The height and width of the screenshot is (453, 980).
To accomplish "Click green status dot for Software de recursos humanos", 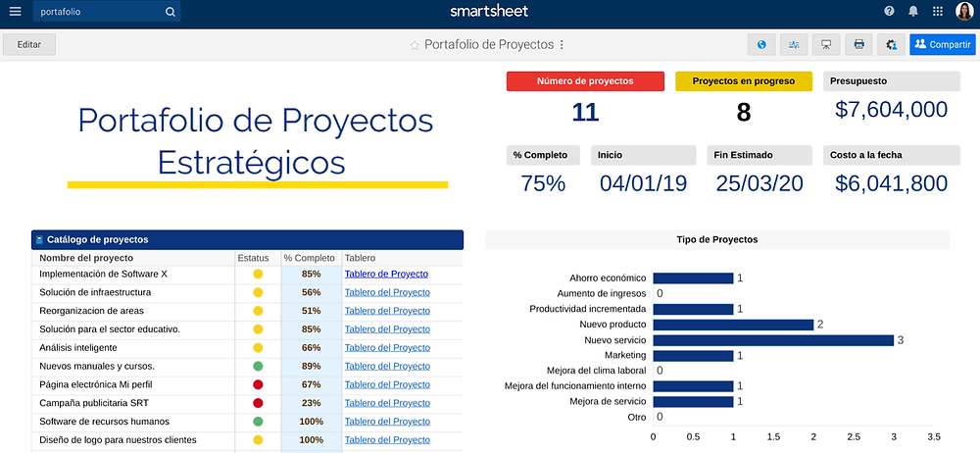I will click(x=258, y=422).
